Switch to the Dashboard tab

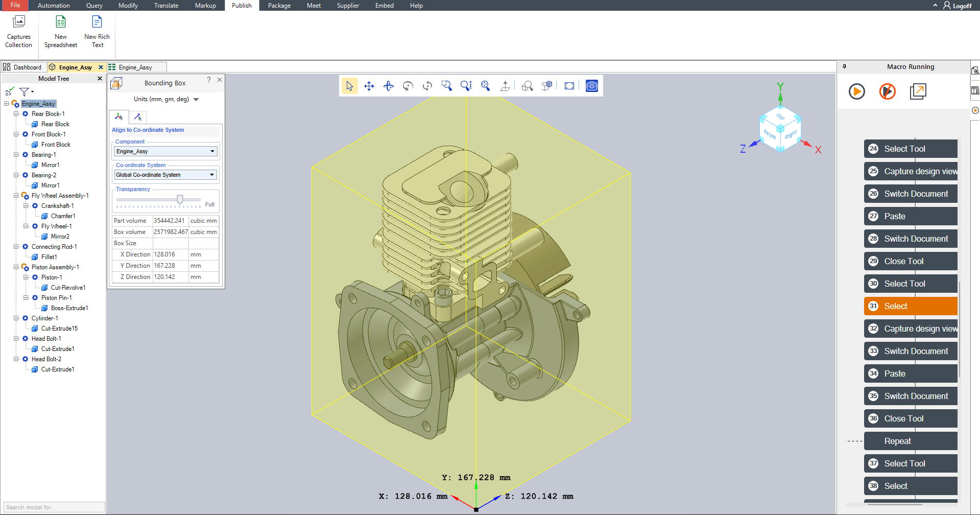[22, 67]
